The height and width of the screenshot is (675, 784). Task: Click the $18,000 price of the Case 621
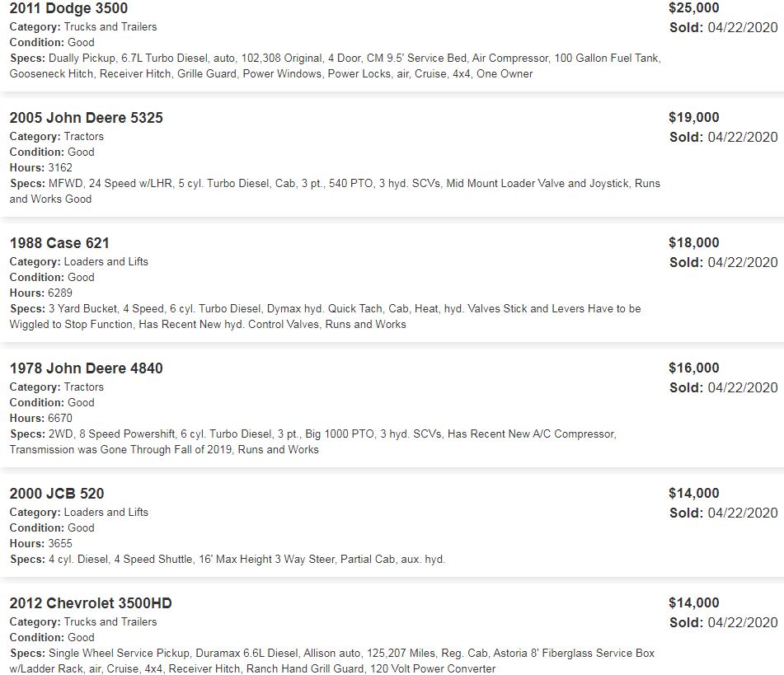(693, 243)
